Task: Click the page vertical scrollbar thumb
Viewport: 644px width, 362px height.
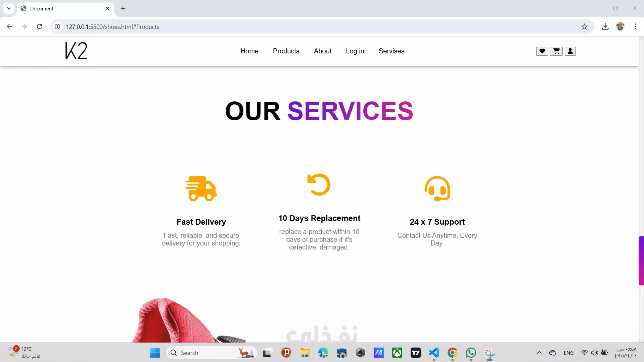Action: pos(641,261)
